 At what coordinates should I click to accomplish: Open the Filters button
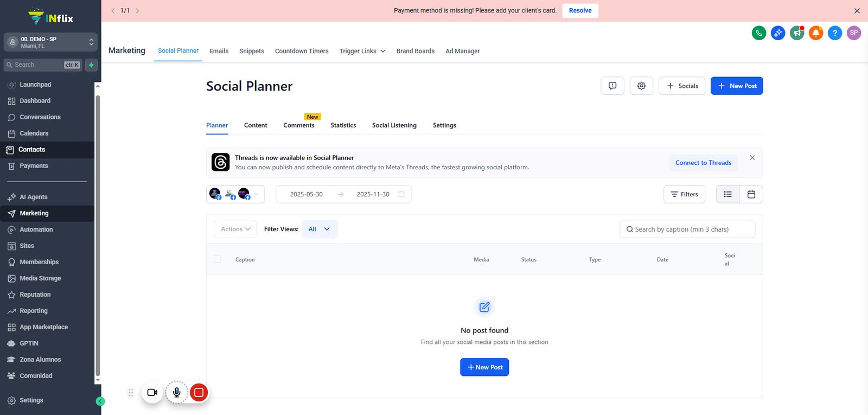[x=684, y=194]
